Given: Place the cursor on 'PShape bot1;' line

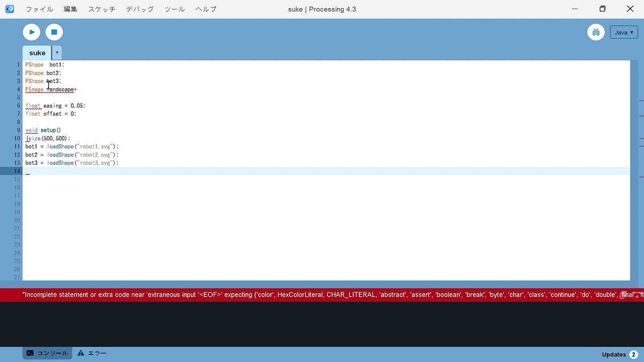Looking at the screenshot, I should coord(45,65).
